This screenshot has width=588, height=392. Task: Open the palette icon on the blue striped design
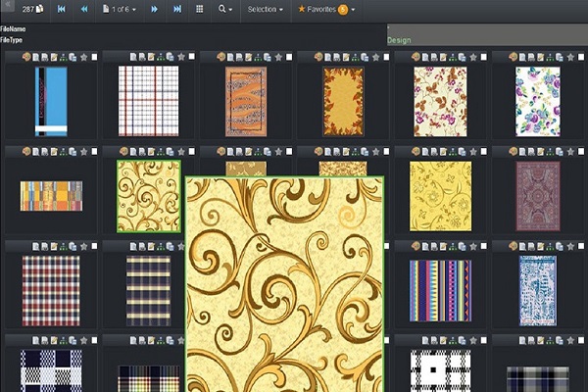pos(26,57)
